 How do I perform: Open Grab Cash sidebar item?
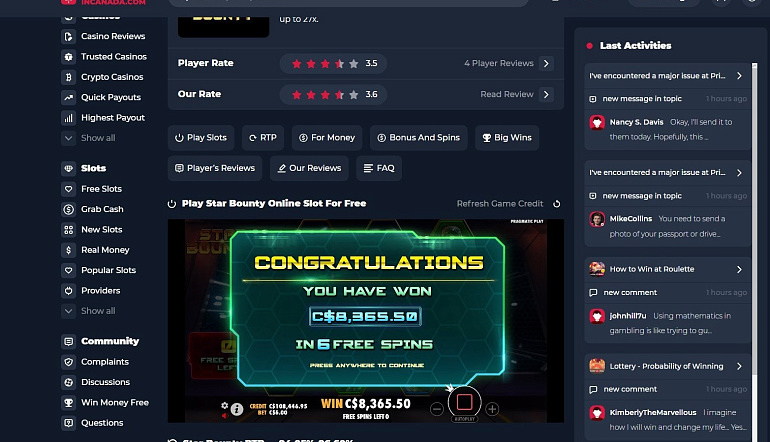[x=102, y=209]
